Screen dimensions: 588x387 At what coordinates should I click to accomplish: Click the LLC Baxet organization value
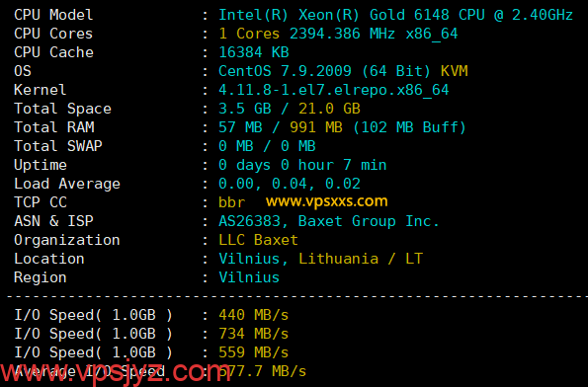coord(258,240)
